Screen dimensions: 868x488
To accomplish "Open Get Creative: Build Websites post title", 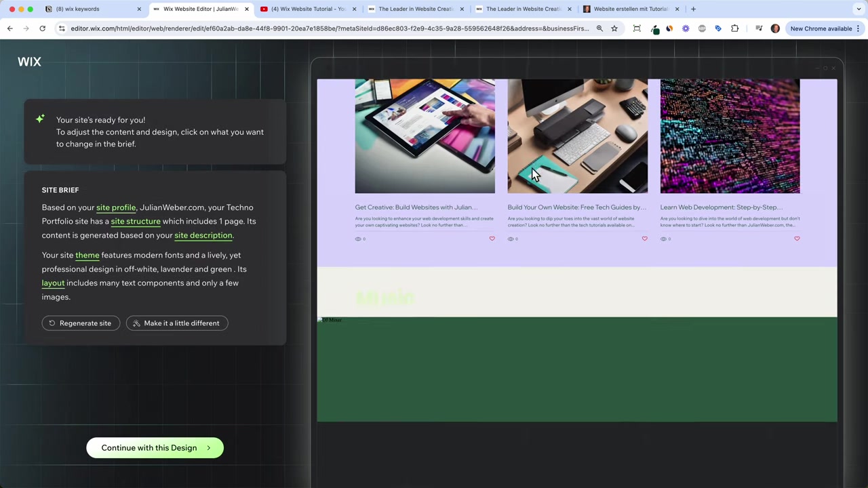I will tap(416, 207).
